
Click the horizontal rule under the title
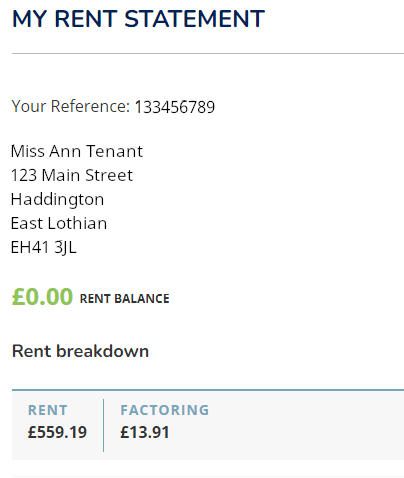point(208,53)
